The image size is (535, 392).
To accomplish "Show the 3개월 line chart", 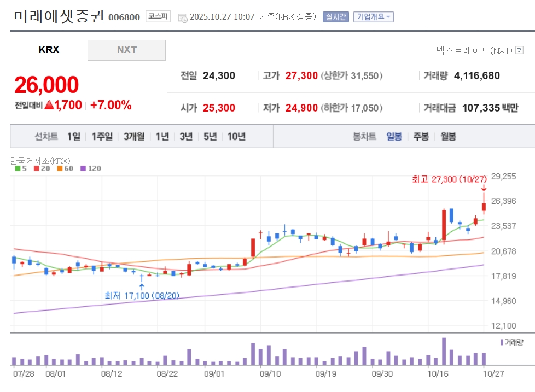I will pos(133,137).
